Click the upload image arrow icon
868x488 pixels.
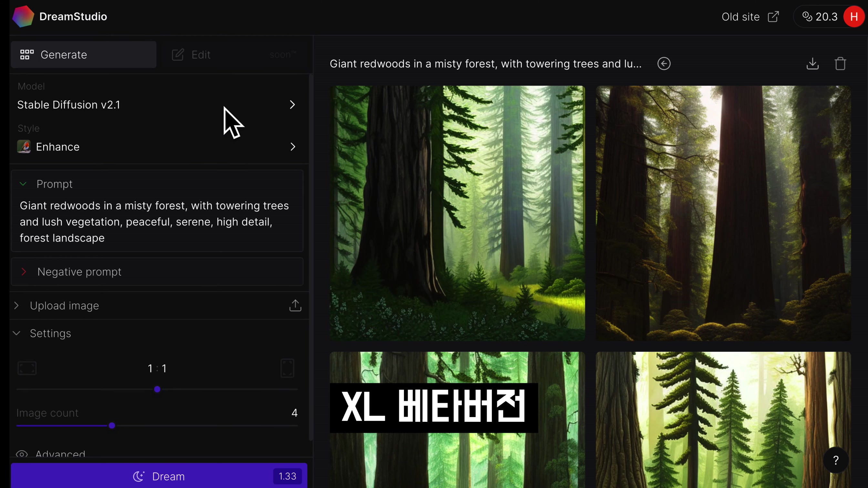coord(295,305)
